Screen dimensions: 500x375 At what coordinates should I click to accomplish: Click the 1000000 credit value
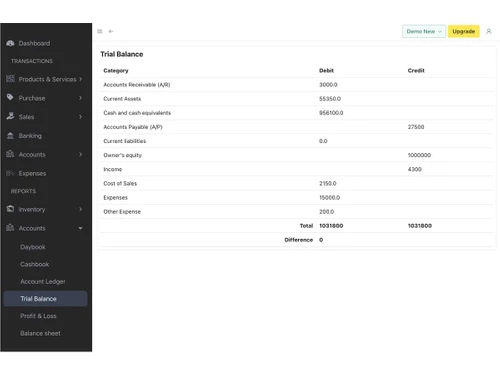(419, 155)
